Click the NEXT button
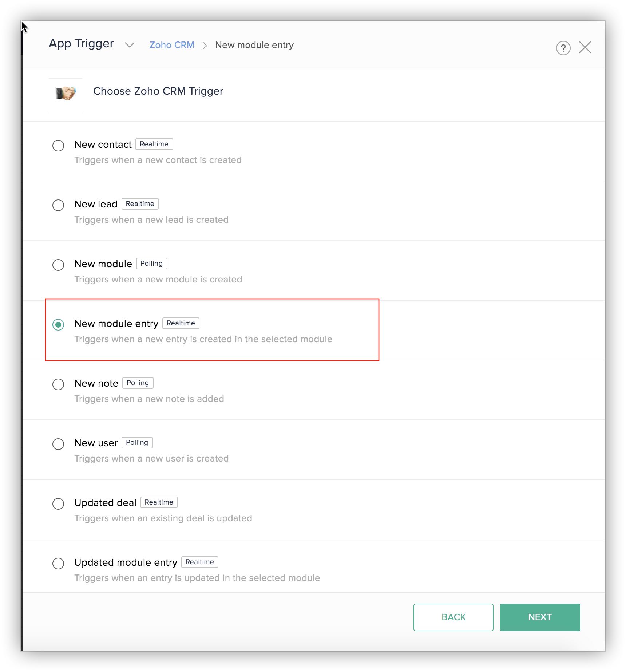Viewport: 626px width, 672px height. [x=540, y=617]
